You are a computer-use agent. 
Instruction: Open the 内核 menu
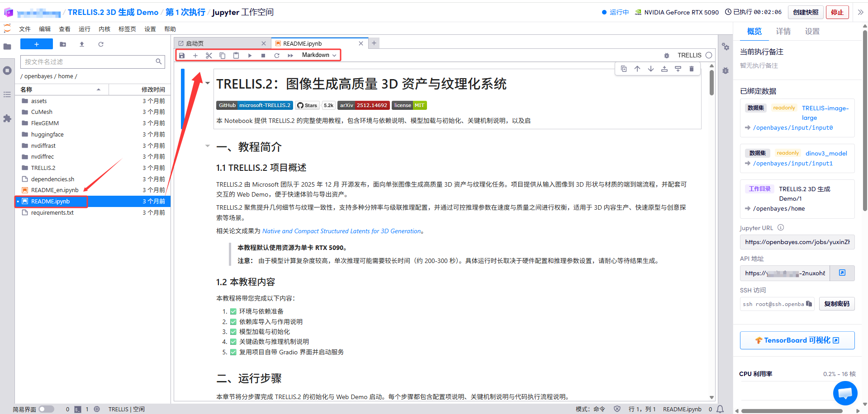pos(104,29)
